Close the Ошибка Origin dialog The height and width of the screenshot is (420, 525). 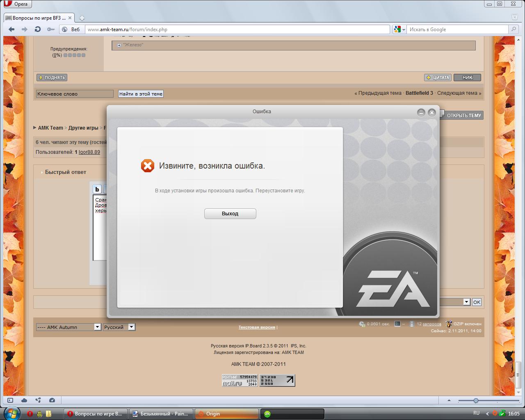tap(431, 112)
